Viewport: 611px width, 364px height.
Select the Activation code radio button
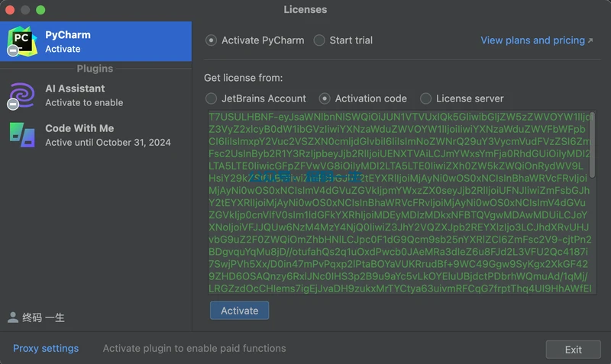(x=325, y=98)
